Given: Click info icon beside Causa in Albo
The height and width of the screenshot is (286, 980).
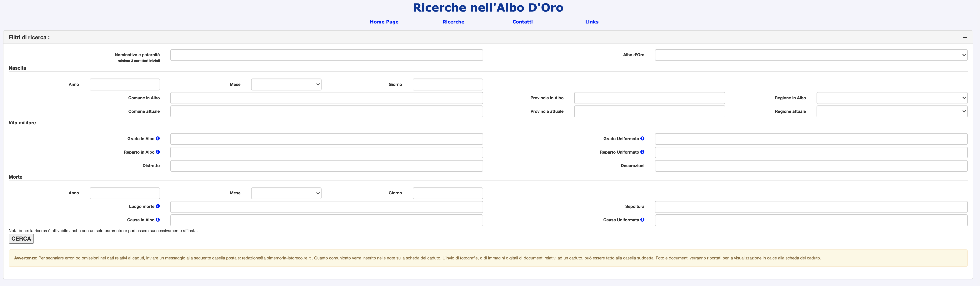Looking at the screenshot, I should point(157,220).
